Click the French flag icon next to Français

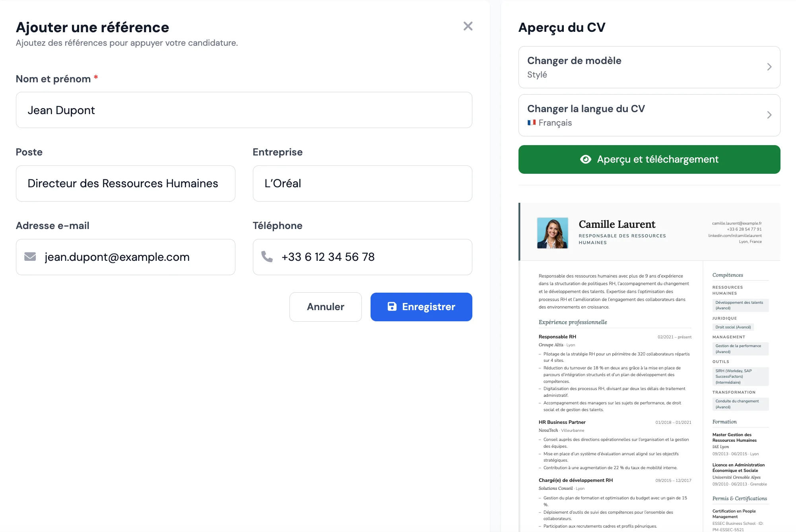(532, 123)
